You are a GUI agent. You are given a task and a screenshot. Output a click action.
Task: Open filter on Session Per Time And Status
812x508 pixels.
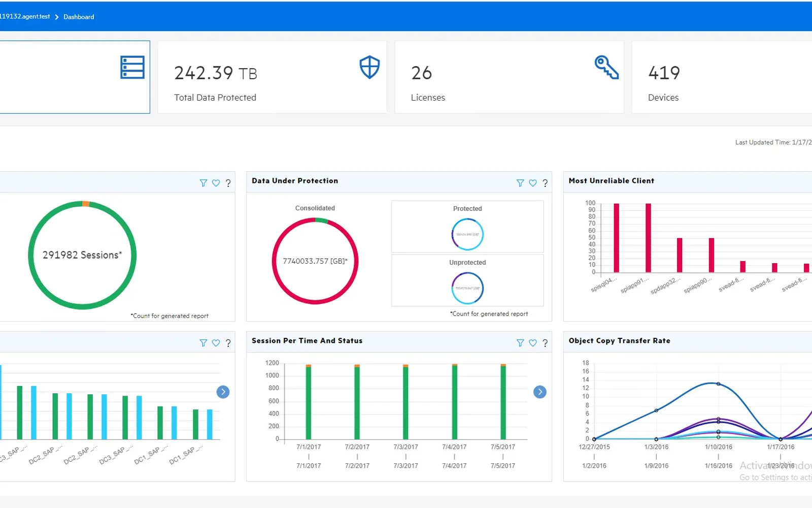click(x=520, y=343)
